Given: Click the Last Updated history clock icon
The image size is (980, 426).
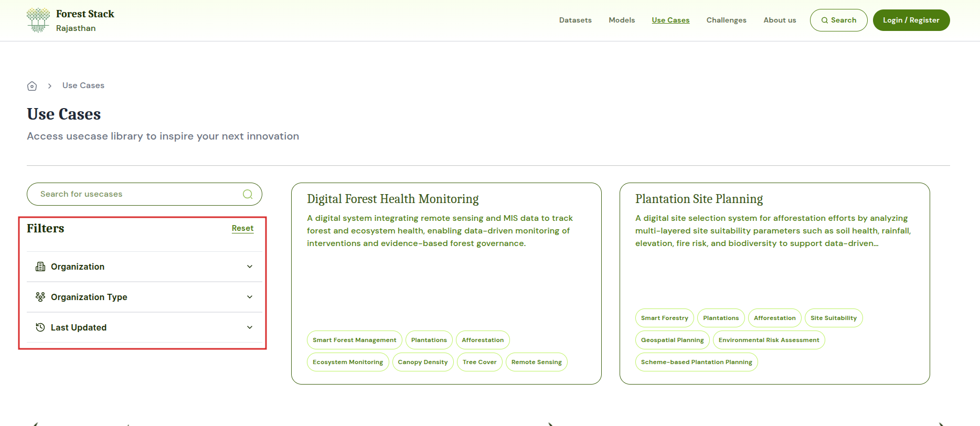Looking at the screenshot, I should coord(40,327).
